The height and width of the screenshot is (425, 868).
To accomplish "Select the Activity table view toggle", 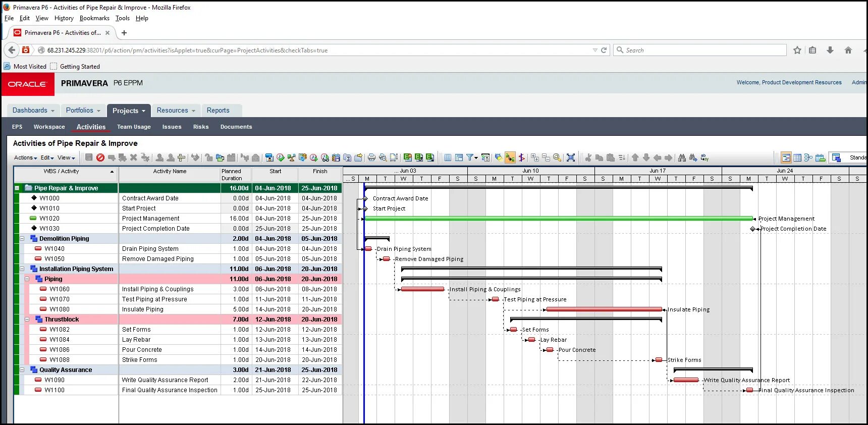I will [x=797, y=157].
